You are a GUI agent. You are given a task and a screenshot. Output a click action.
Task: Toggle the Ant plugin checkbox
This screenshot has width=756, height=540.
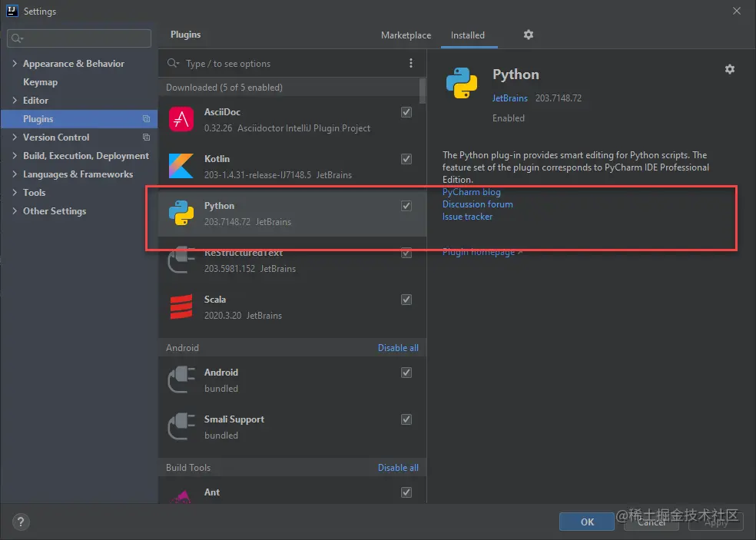tap(406, 492)
